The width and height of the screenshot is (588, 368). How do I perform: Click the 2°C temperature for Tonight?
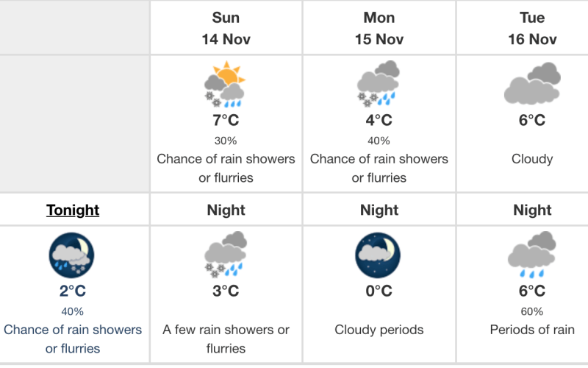coord(73,291)
